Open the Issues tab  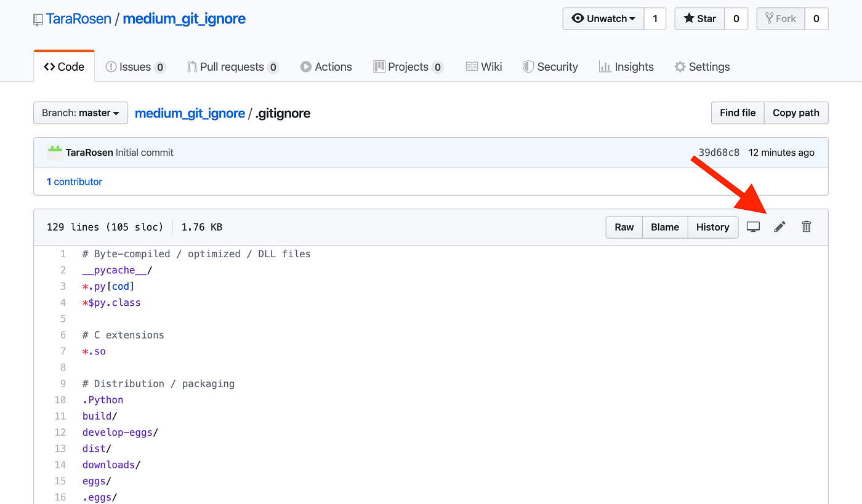[135, 66]
